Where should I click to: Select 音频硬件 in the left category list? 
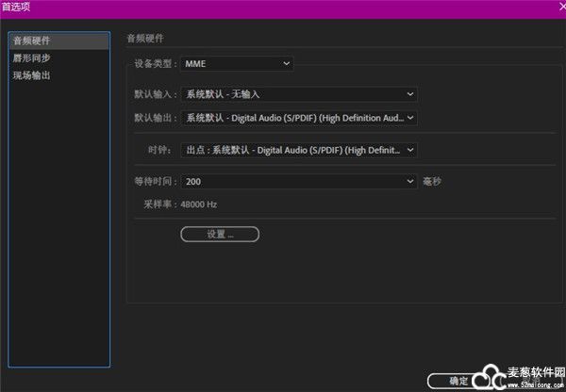tap(32, 41)
